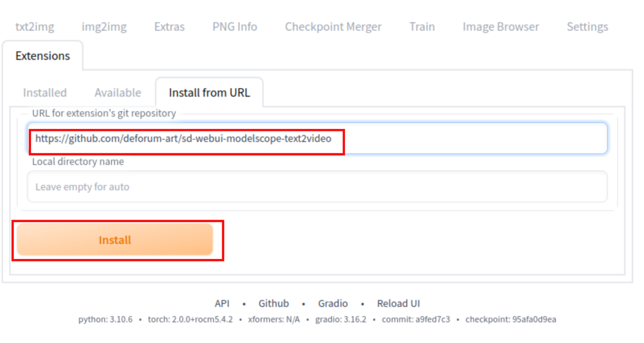Select the Extensions tab
Image resolution: width=644 pixels, height=343 pixels.
coord(43,55)
